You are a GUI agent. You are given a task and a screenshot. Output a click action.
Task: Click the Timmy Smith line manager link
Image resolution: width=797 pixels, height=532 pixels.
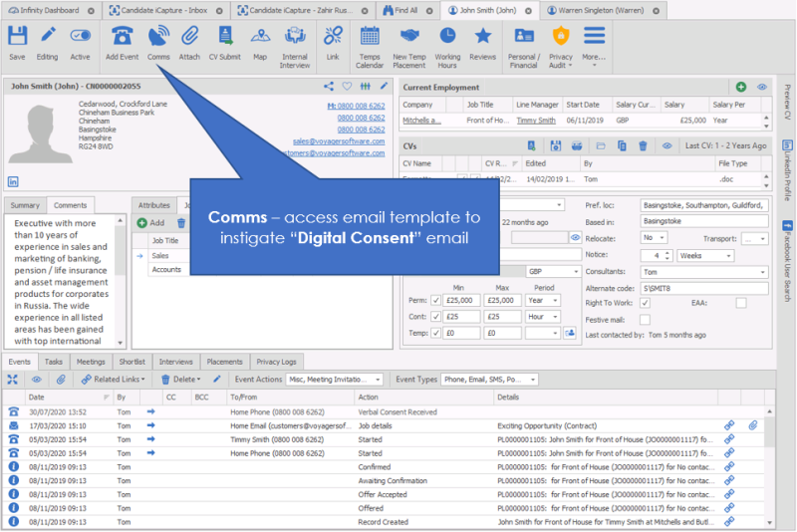(536, 121)
